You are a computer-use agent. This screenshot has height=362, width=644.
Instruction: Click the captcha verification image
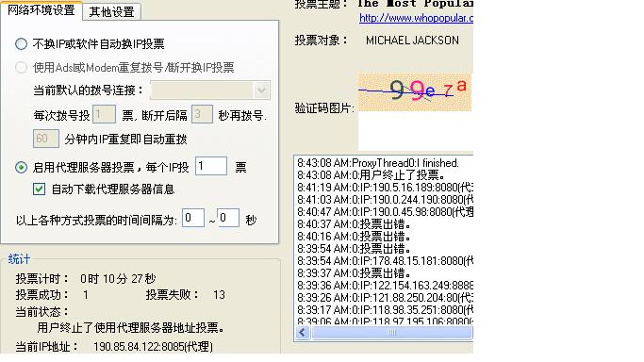pos(415,92)
